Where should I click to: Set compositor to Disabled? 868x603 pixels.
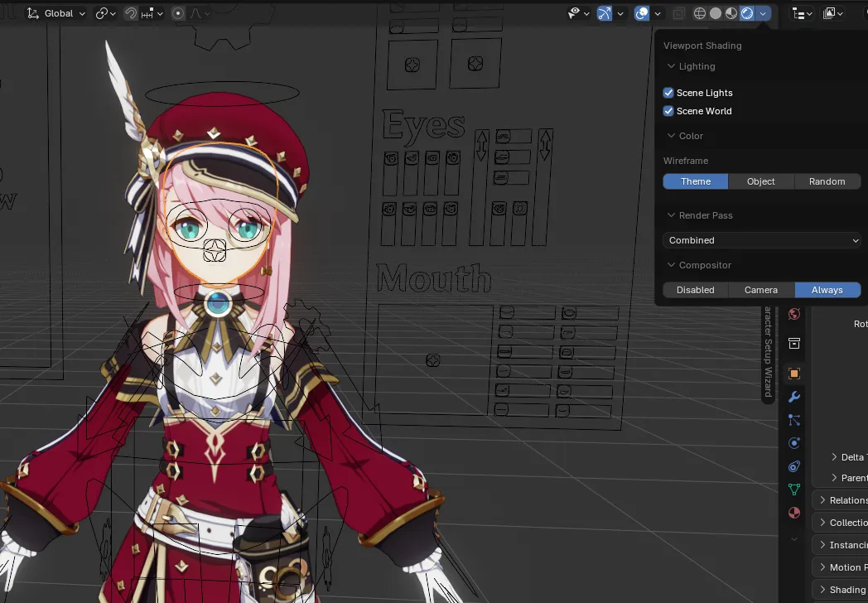click(695, 290)
